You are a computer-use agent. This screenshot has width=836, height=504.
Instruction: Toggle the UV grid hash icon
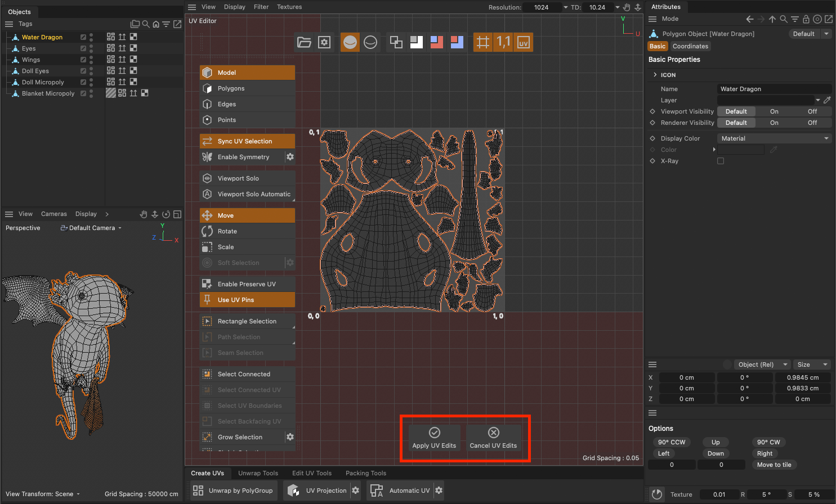483,42
